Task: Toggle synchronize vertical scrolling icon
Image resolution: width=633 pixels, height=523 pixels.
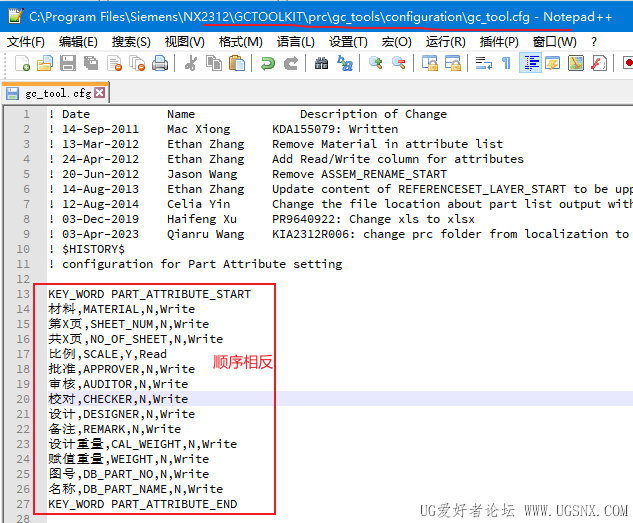Action: [x=430, y=63]
